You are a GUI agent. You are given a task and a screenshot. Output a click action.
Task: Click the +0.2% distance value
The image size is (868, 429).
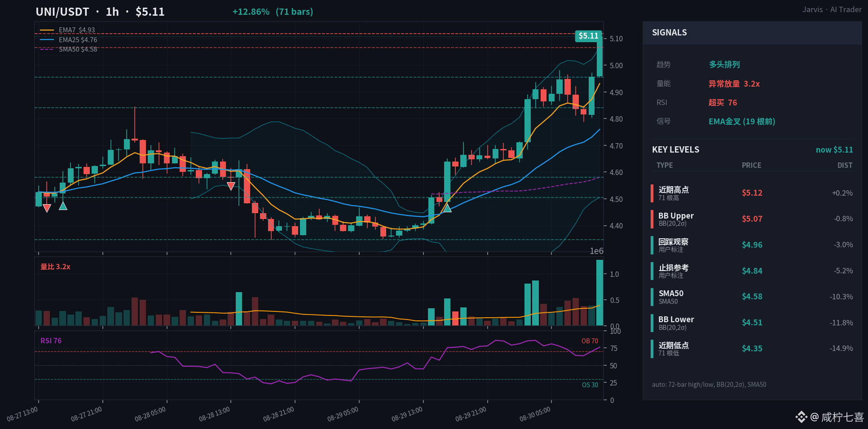click(842, 193)
